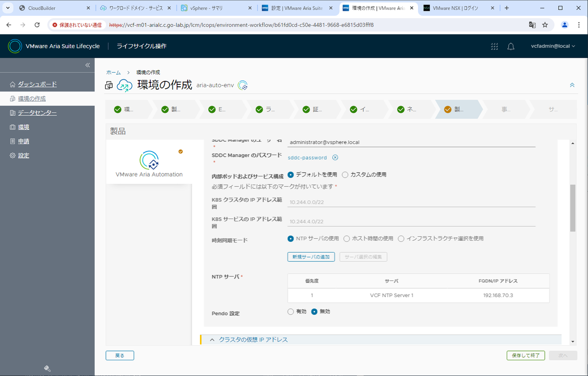Close the VMware NSX login tab
588x376 pixels.
(x=491, y=8)
